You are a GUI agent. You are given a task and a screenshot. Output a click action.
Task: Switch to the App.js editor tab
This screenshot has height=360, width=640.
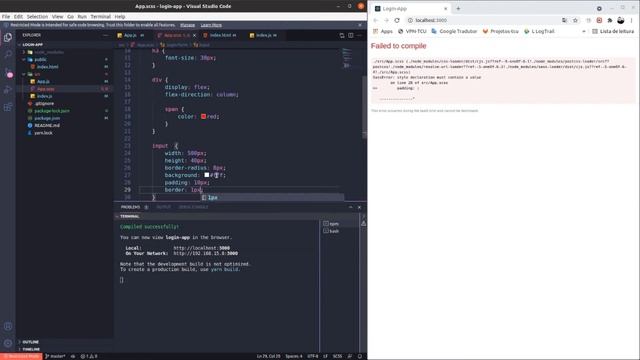click(131, 36)
